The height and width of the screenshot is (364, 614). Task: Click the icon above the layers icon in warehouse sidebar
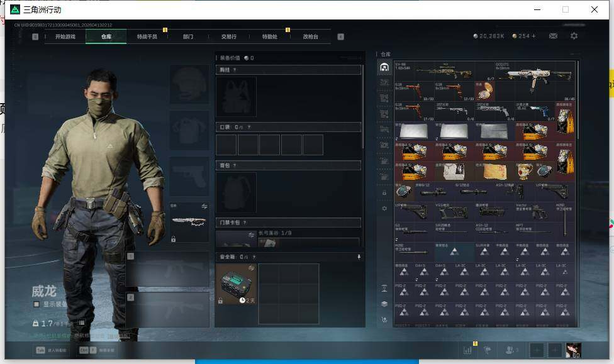(384, 289)
